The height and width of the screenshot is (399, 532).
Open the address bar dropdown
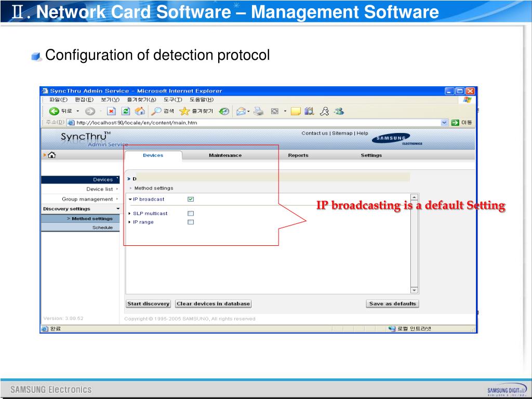(x=445, y=123)
